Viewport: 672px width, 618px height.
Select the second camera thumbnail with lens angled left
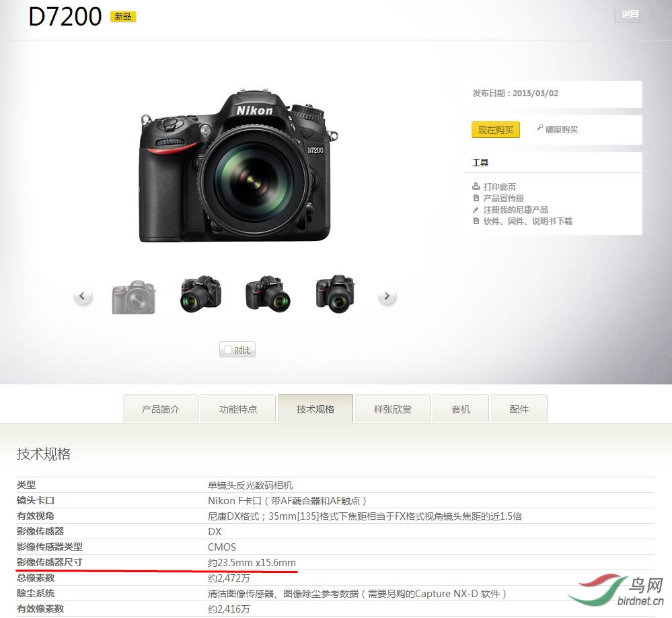[200, 295]
